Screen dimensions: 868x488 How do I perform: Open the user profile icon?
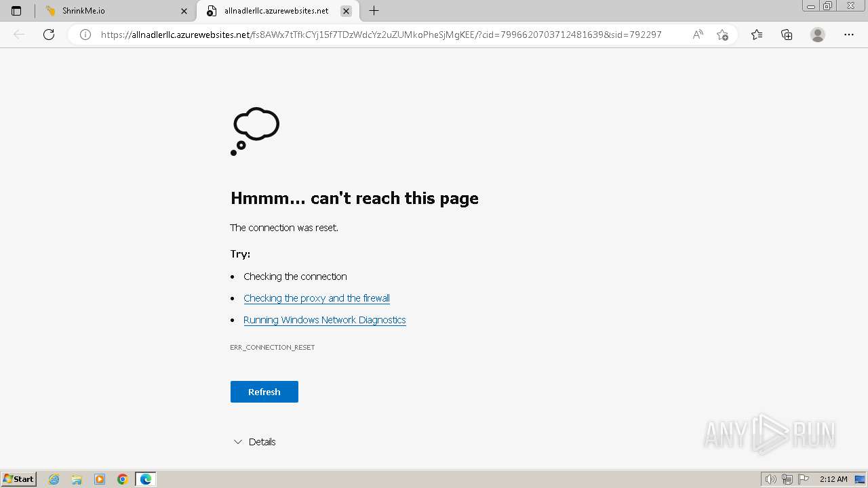point(818,35)
